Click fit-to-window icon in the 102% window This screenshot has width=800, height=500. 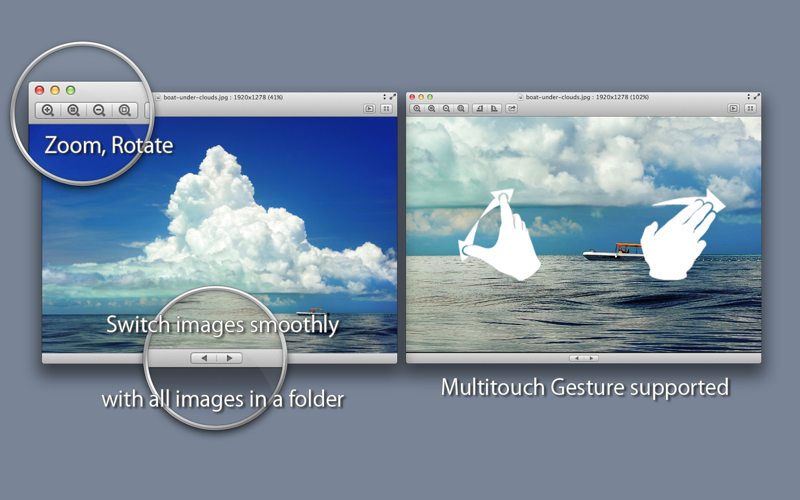[461, 108]
